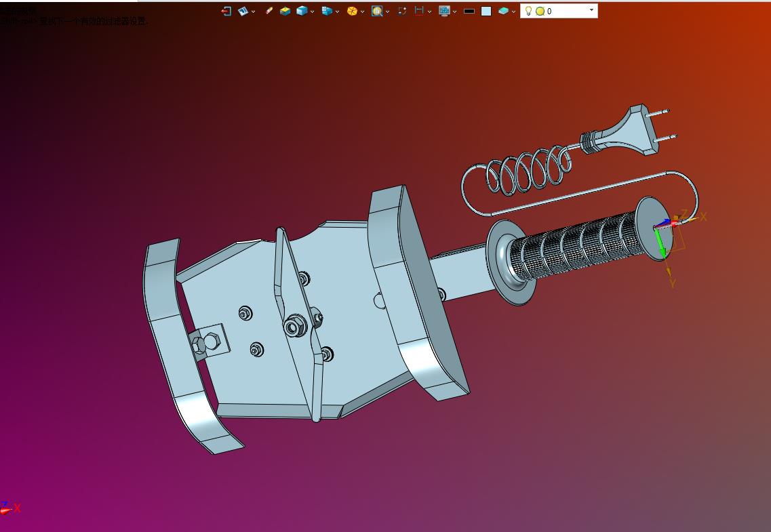Open the layer 0 combo box arrow

pyautogui.click(x=591, y=10)
